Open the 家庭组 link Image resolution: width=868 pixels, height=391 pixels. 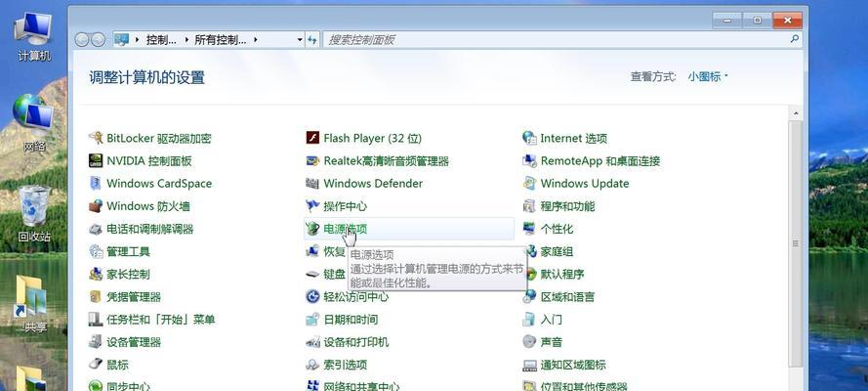pyautogui.click(x=557, y=251)
